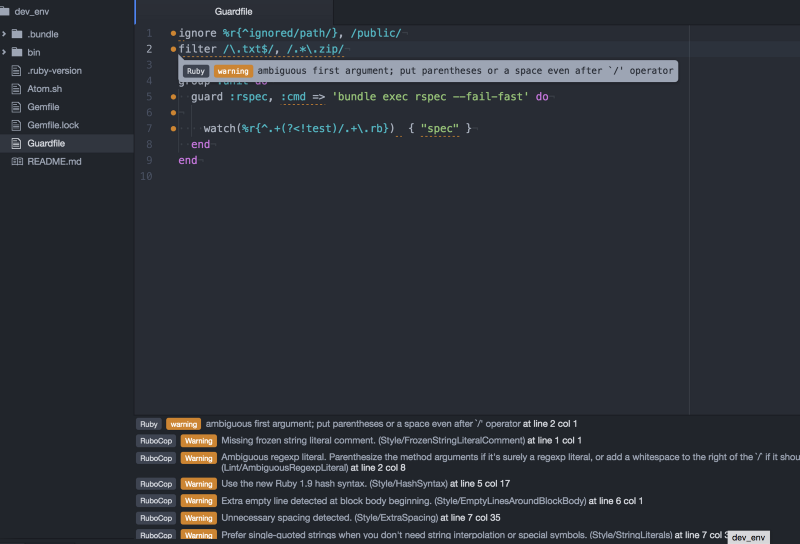Open .ruby-version in the tree view

pyautogui.click(x=54, y=70)
